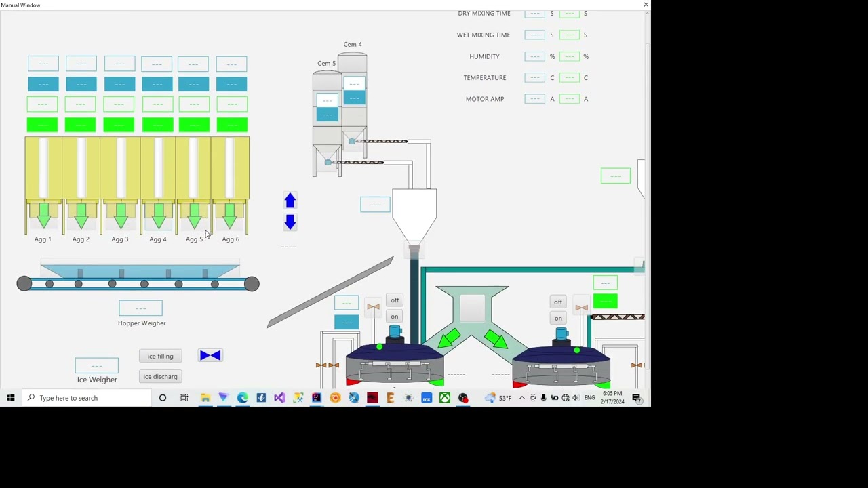Screen dimensions: 868x488
Task: Open Microsoft Edge from the taskbar
Action: coord(242,398)
